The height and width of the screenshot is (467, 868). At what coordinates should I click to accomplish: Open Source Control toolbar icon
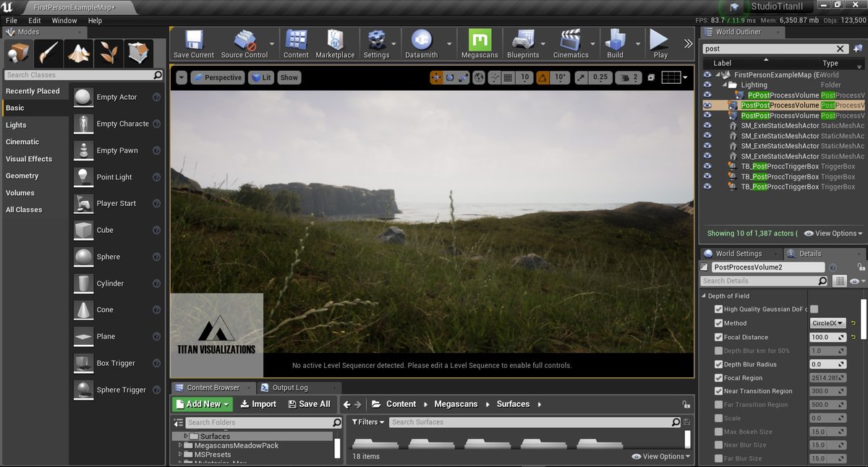[244, 44]
